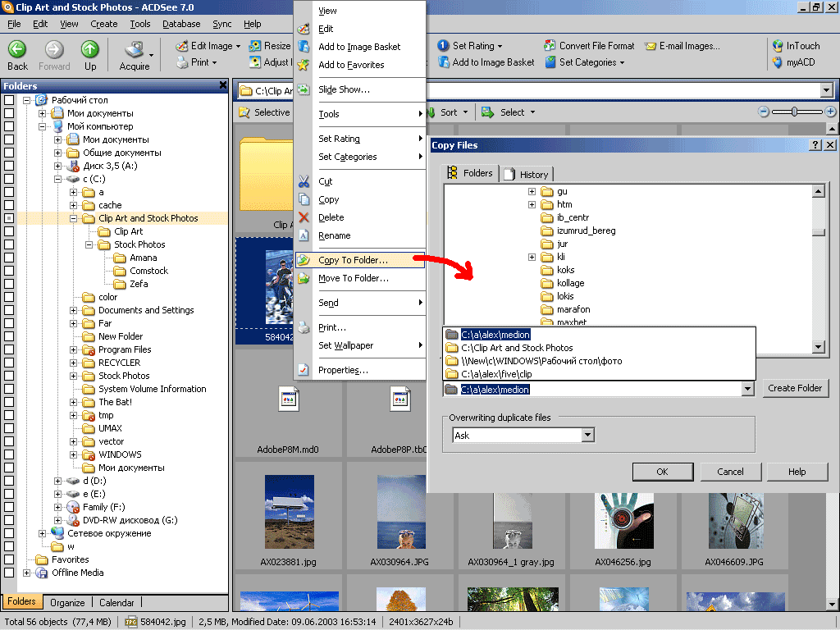This screenshot has width=840, height=630.
Task: Click the Print toolbar icon
Action: [x=182, y=62]
